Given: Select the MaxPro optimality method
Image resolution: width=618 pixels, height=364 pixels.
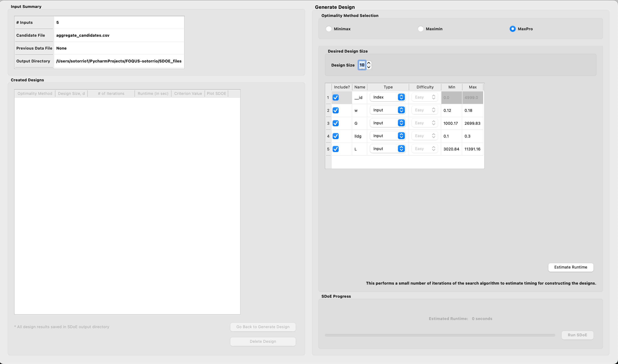Looking at the screenshot, I should 512,29.
